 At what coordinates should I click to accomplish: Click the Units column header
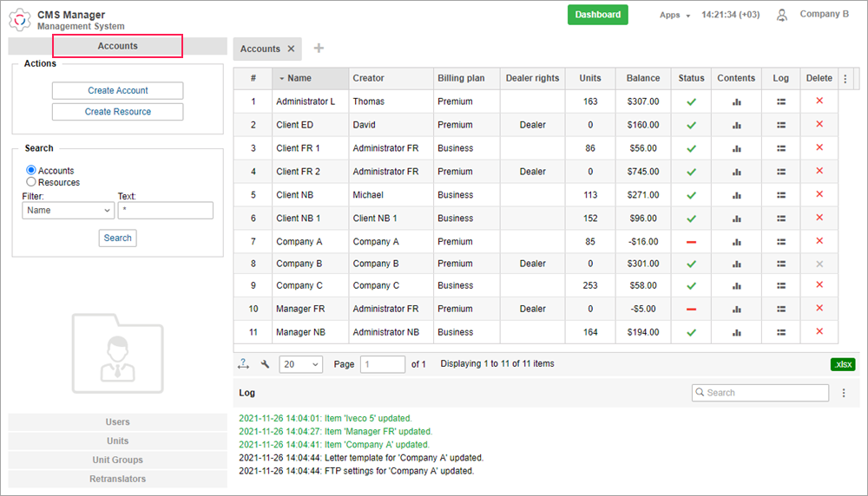[590, 79]
